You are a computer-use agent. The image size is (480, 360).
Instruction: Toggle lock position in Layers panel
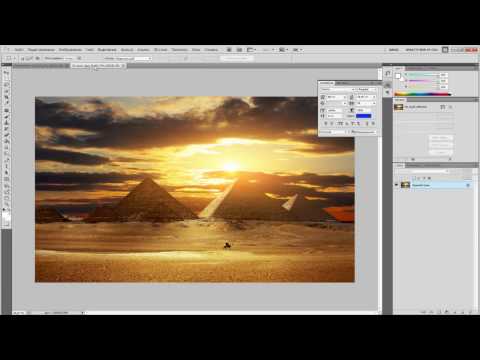pyautogui.click(x=424, y=178)
